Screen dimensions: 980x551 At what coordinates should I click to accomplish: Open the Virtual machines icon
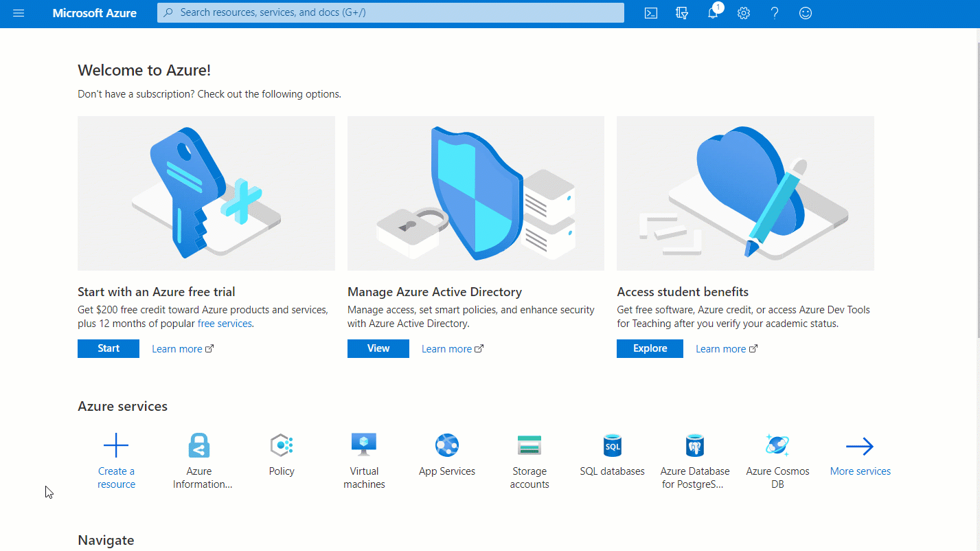(x=364, y=445)
